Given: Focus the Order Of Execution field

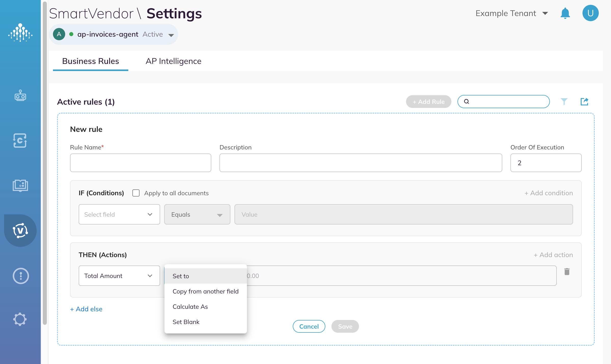Looking at the screenshot, I should pyautogui.click(x=546, y=163).
